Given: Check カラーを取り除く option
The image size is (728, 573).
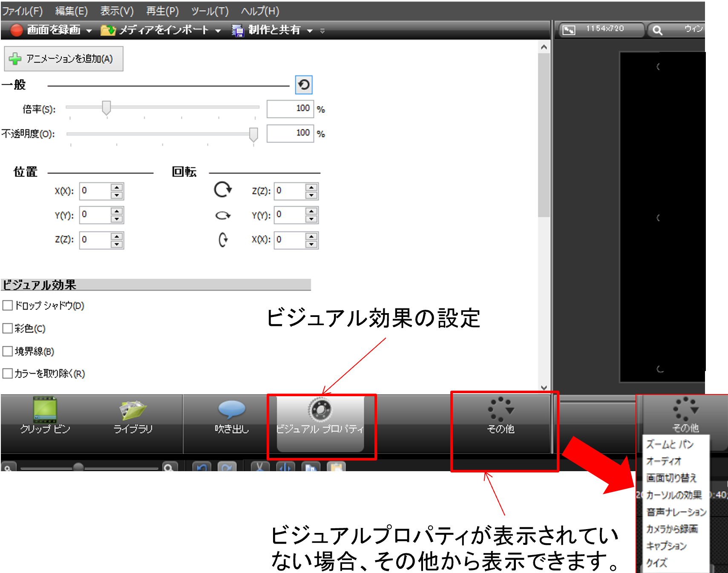Looking at the screenshot, I should coord(7,373).
